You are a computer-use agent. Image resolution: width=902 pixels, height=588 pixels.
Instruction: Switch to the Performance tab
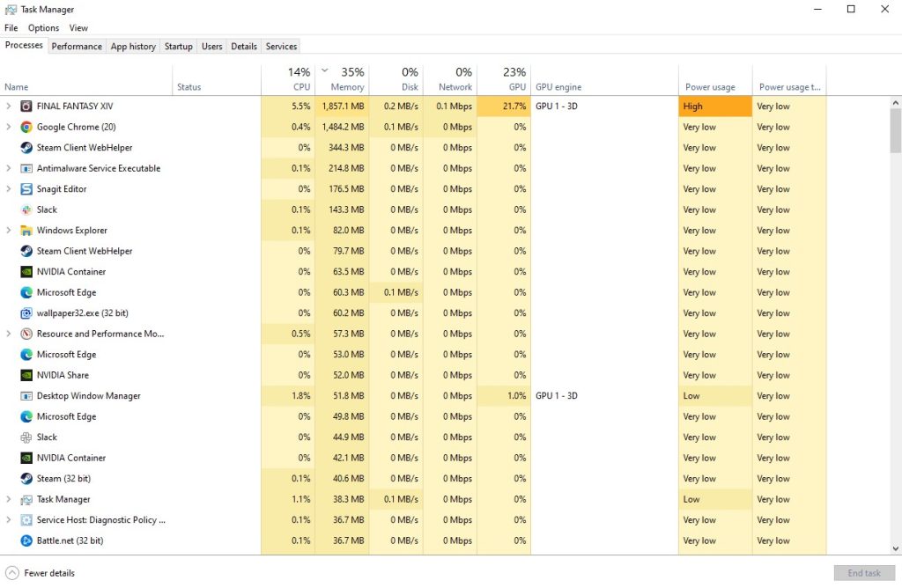click(x=77, y=46)
